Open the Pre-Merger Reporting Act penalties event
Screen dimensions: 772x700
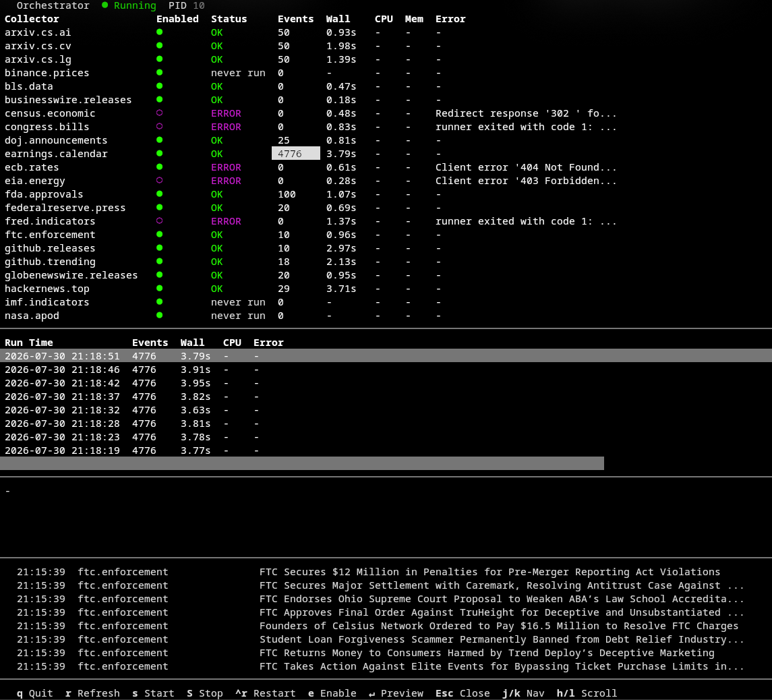(386, 572)
